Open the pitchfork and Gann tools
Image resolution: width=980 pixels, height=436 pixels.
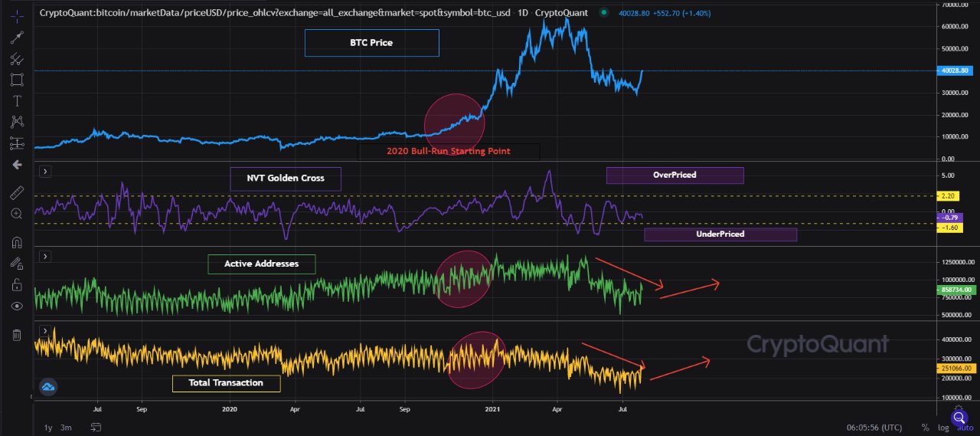coord(17,58)
